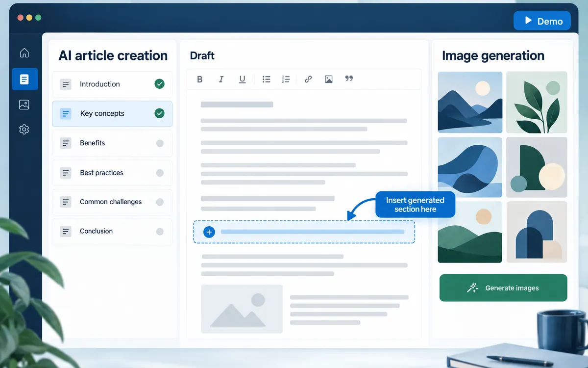The width and height of the screenshot is (588, 368).
Task: Select the green hills with sun thumbnail
Action: 470,232
